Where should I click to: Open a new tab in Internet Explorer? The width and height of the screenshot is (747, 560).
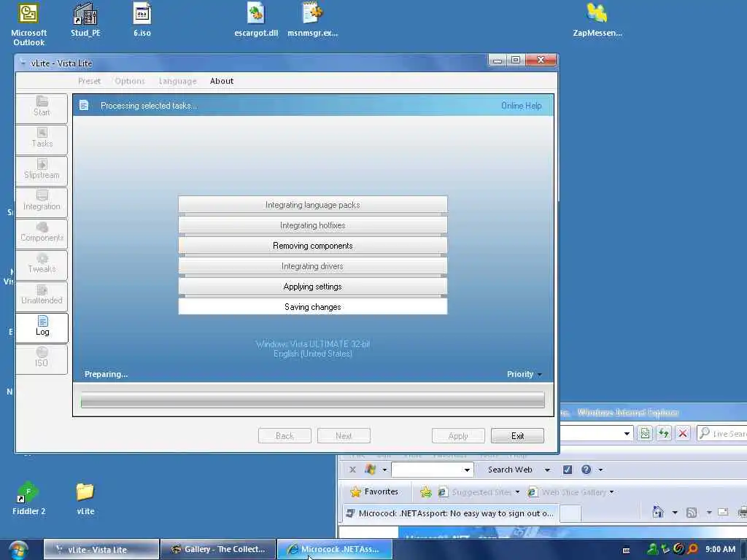(x=570, y=513)
